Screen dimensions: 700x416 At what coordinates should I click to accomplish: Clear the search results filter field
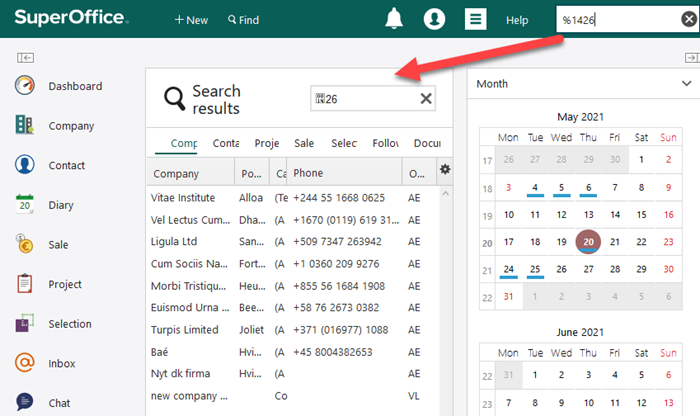coord(426,98)
